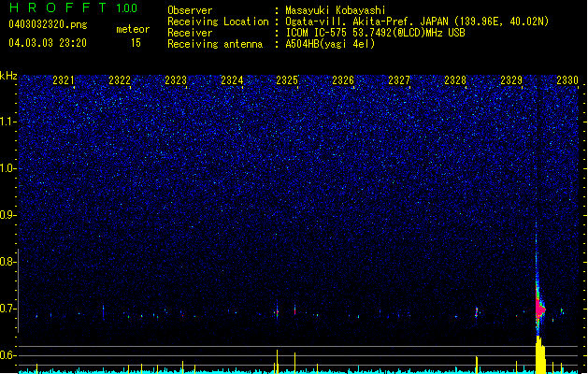Click the 2326 time marker

click(343, 80)
